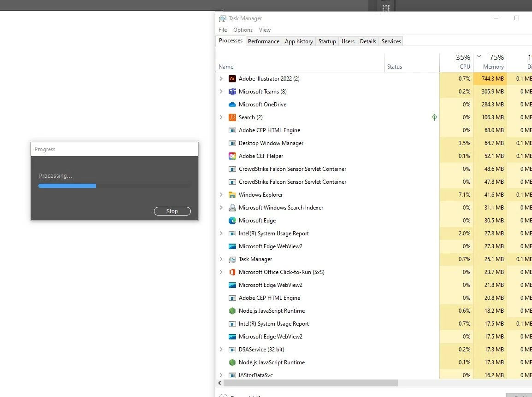
Task: Expand the Adobe Illustrator 2022 process group
Action: point(221,79)
